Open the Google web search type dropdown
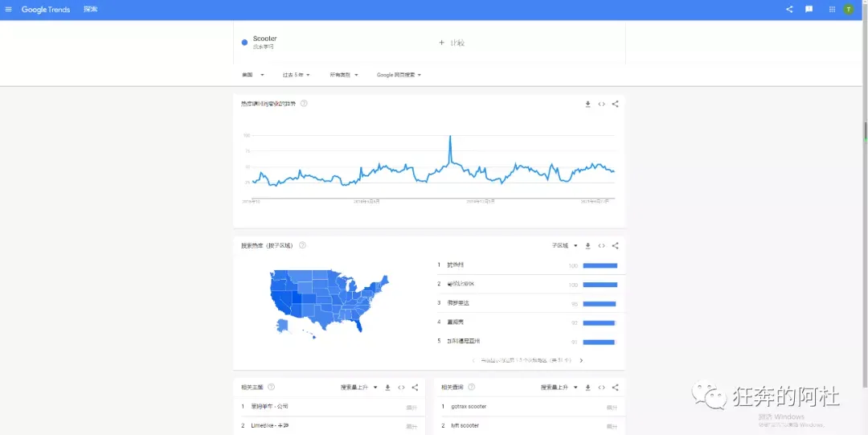868x435 pixels. point(399,75)
